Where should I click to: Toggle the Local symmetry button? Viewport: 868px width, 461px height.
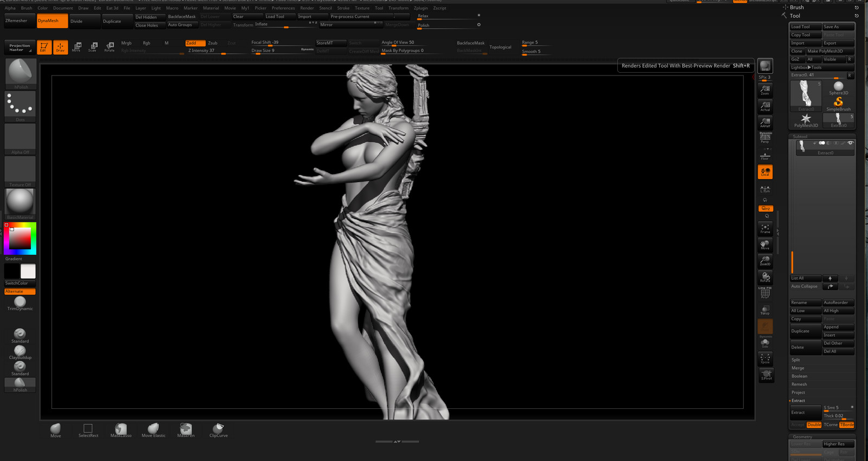(765, 172)
